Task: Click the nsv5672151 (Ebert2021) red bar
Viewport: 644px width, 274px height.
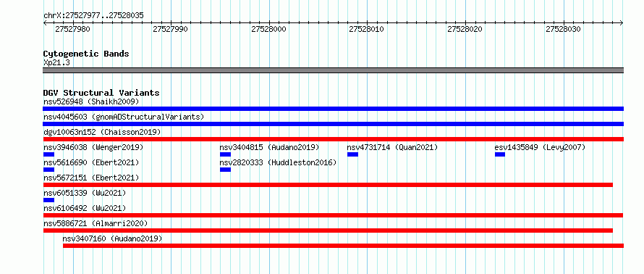Action: click(x=328, y=185)
